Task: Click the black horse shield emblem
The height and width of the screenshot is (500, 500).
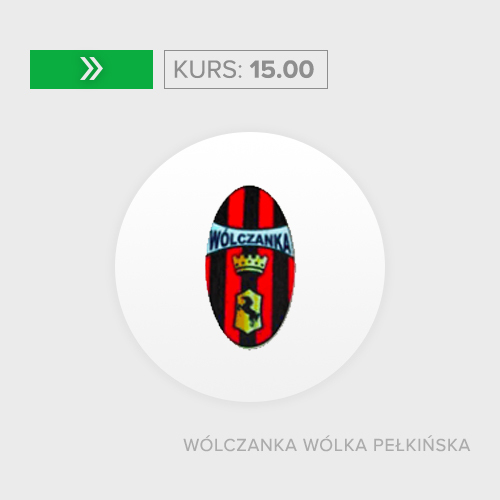Action: click(x=249, y=311)
